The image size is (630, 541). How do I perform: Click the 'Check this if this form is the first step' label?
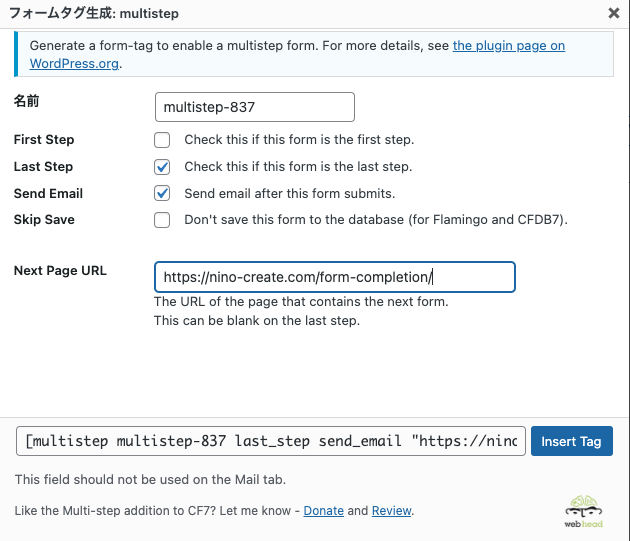point(299,139)
